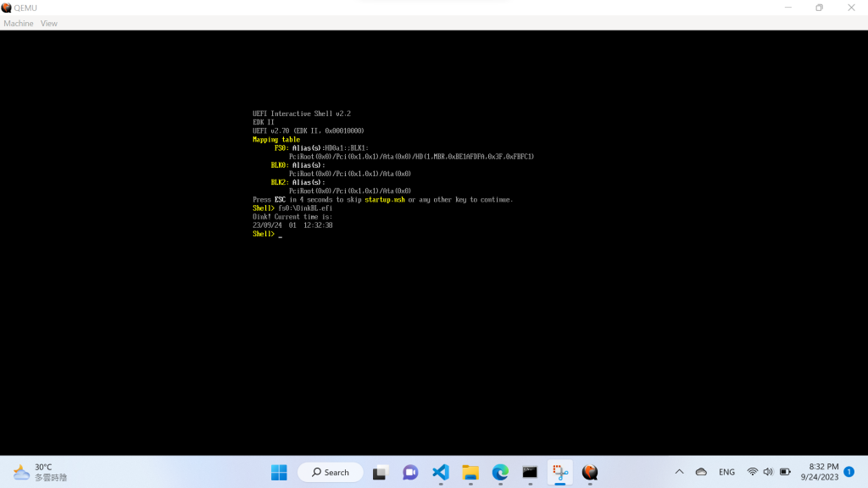The height and width of the screenshot is (488, 868).
Task: Click the battery tray icon
Action: [785, 472]
